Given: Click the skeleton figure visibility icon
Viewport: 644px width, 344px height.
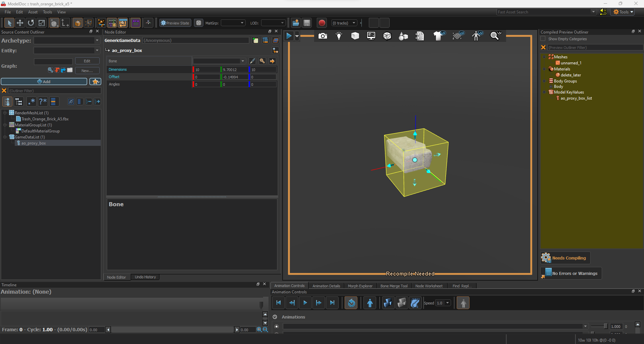Looking at the screenshot, I should tap(477, 36).
